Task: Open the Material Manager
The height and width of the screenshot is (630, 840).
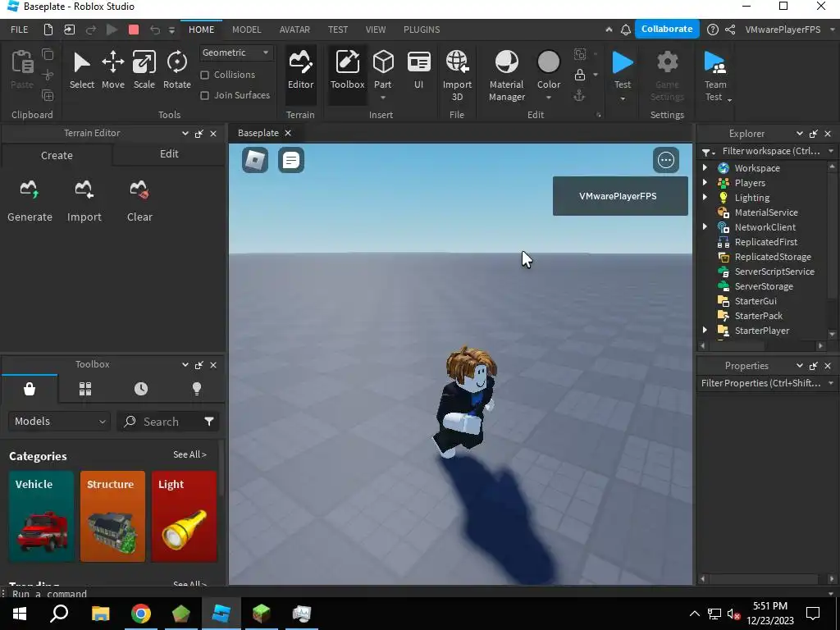Action: click(507, 75)
